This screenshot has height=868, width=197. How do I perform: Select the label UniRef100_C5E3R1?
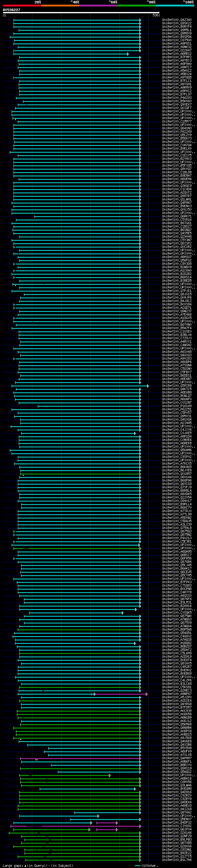[176, 542]
